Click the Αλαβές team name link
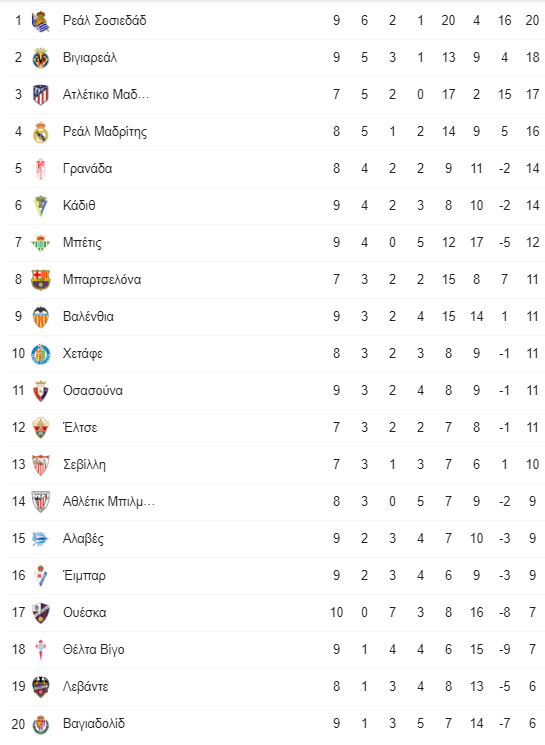Screen dimensions: 545x745 pos(83,539)
